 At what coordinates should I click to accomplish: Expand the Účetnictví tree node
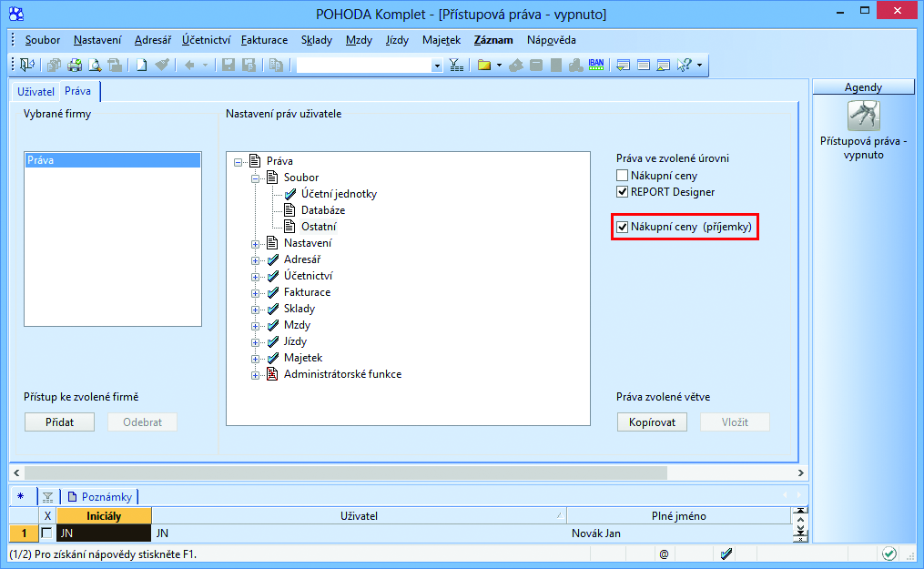point(255,277)
